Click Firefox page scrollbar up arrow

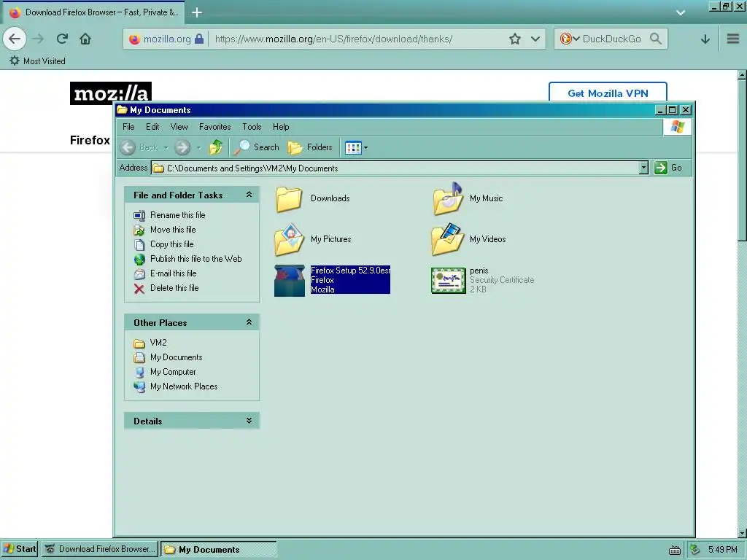(x=742, y=75)
